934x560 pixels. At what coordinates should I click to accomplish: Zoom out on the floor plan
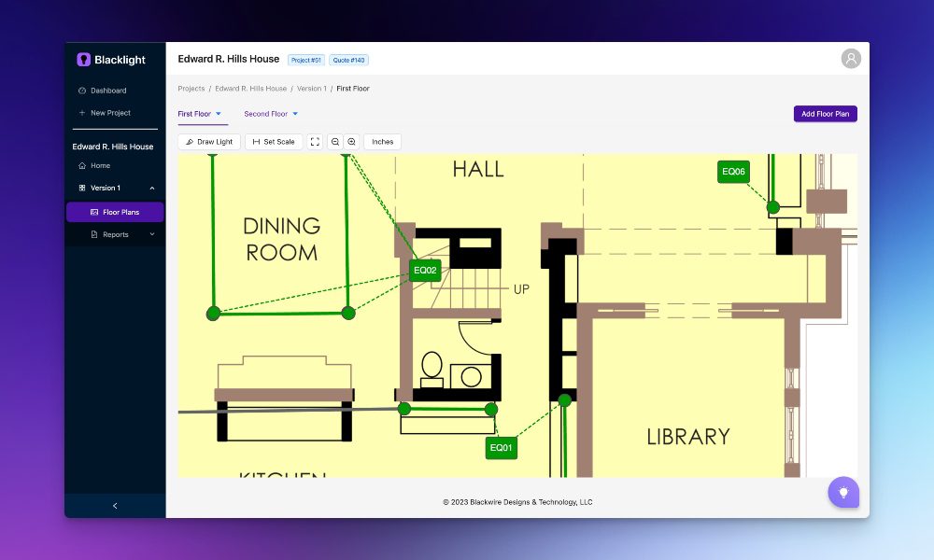(335, 142)
